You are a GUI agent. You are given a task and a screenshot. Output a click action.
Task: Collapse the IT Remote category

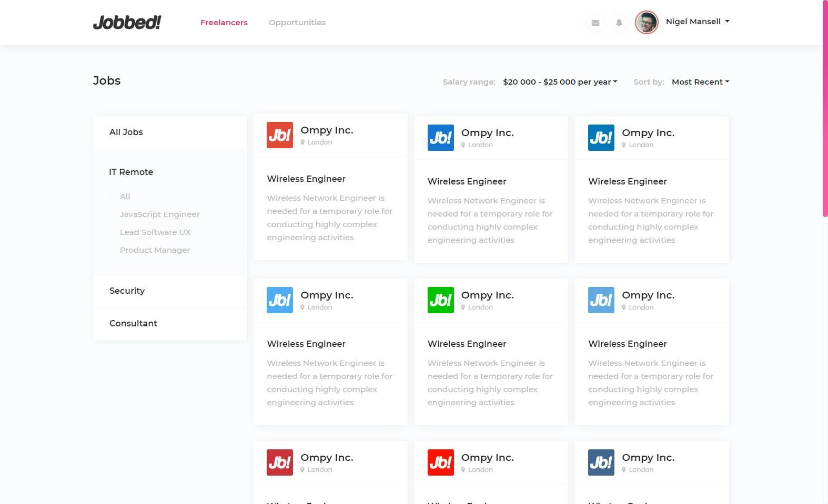click(131, 172)
